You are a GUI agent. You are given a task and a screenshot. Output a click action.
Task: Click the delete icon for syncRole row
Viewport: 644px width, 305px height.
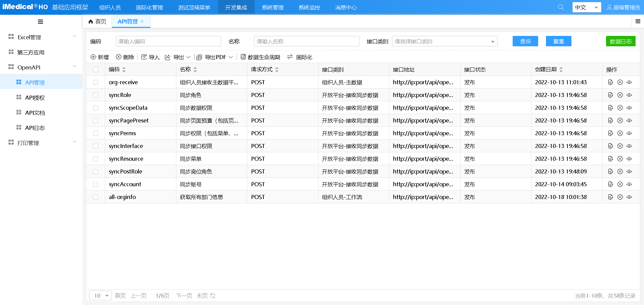point(620,95)
